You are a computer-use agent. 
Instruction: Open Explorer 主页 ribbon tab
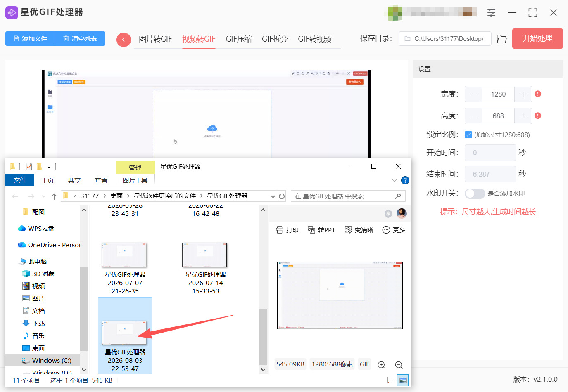[x=48, y=180]
